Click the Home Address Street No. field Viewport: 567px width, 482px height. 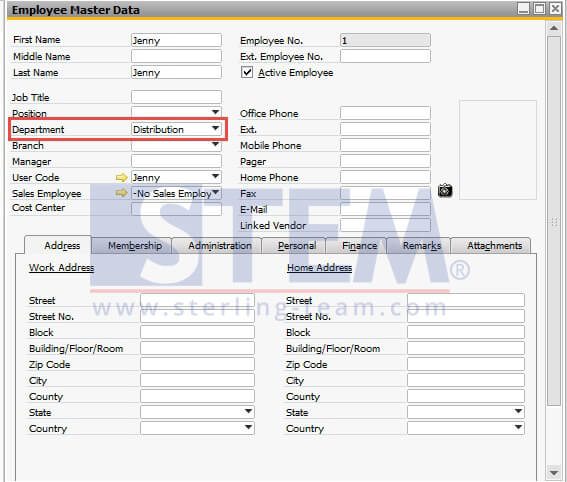466,316
